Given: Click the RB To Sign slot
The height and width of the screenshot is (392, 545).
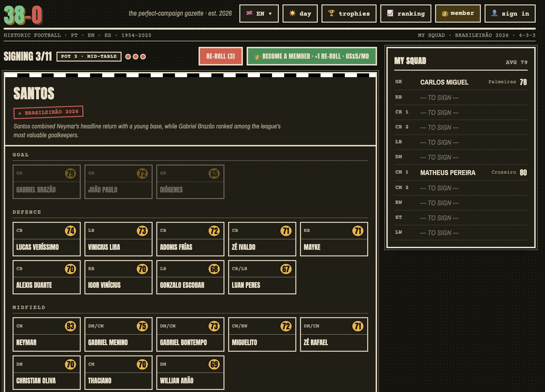Looking at the screenshot, I should click(x=461, y=97).
